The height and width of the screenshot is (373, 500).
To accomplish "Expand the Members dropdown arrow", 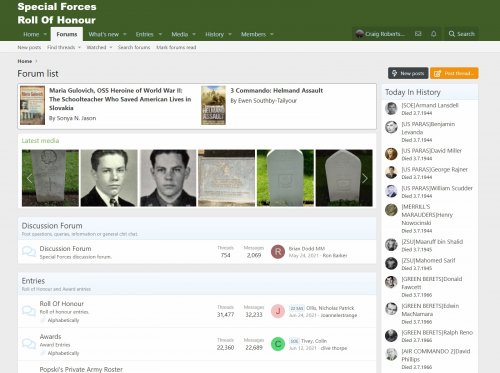I will [272, 34].
